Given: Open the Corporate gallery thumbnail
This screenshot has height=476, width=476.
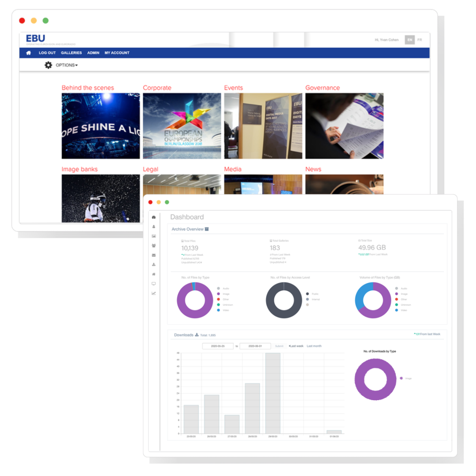Looking at the screenshot, I should point(181,125).
